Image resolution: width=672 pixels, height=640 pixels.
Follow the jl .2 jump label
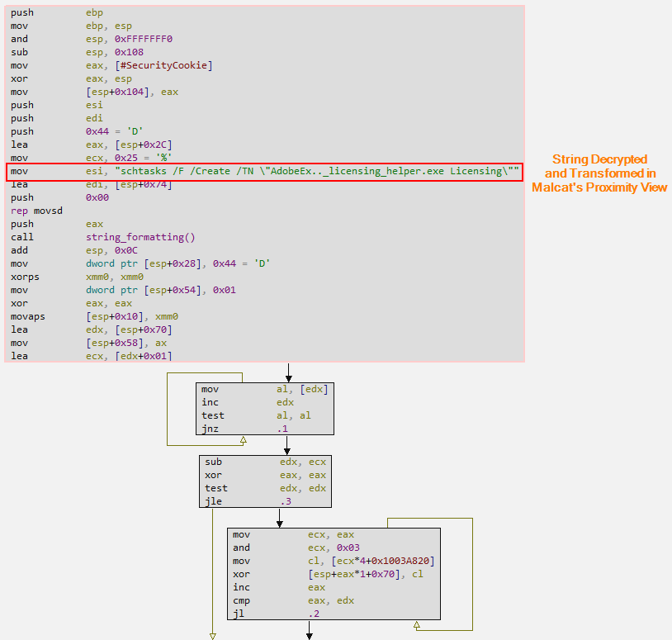click(x=314, y=614)
